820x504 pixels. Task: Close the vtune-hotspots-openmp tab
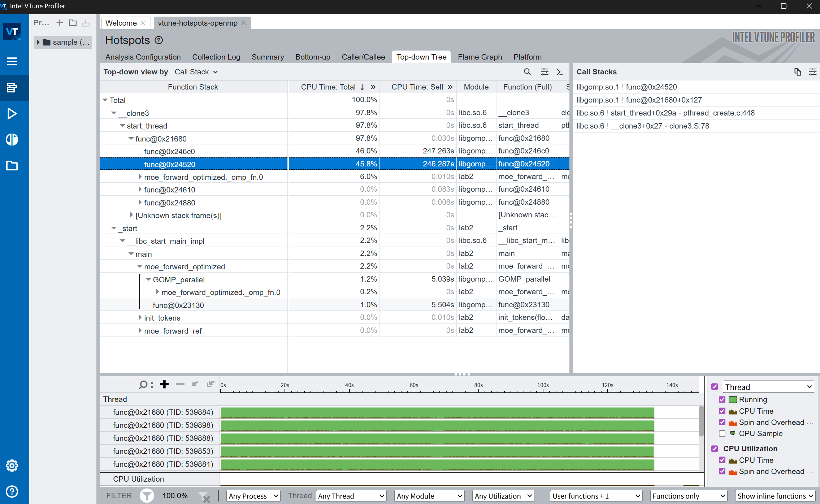pyautogui.click(x=244, y=23)
